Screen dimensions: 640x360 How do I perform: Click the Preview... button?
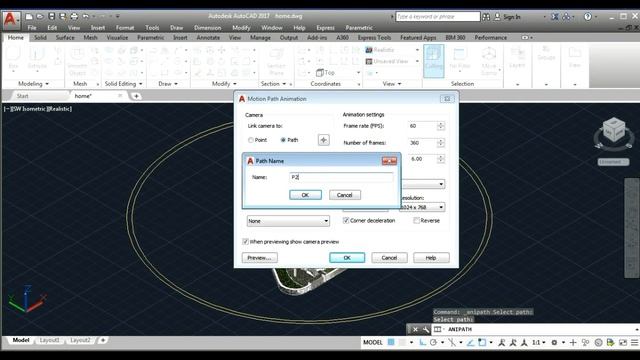(260, 258)
